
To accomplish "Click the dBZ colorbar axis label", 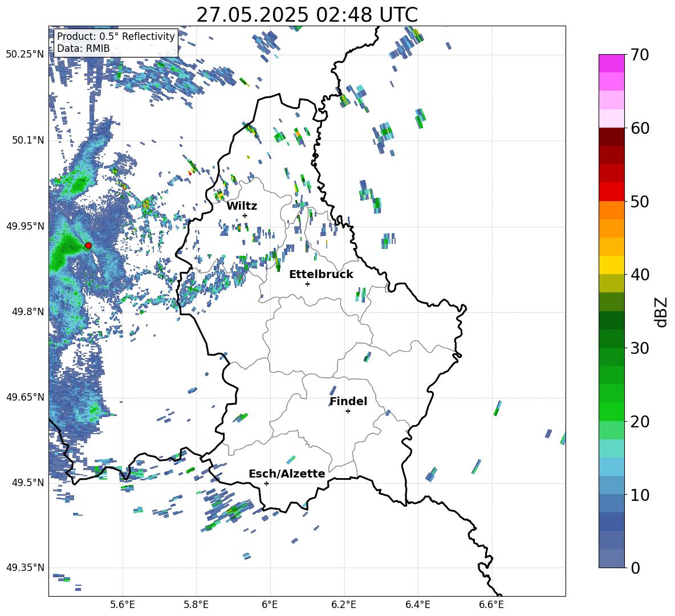I will click(x=661, y=312).
